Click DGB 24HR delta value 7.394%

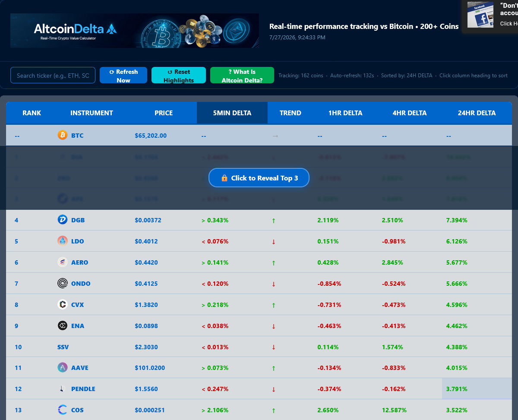[457, 220]
